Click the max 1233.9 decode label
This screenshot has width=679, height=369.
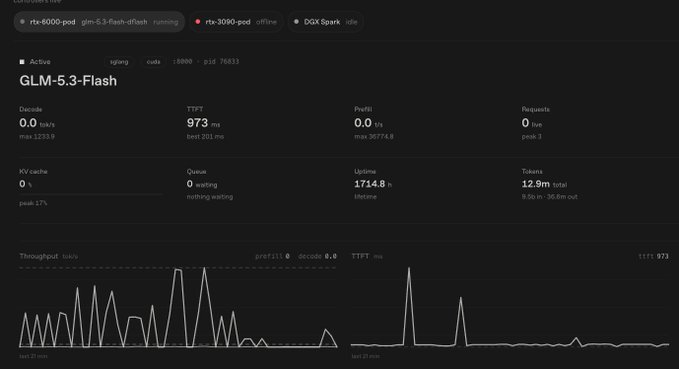(x=37, y=136)
